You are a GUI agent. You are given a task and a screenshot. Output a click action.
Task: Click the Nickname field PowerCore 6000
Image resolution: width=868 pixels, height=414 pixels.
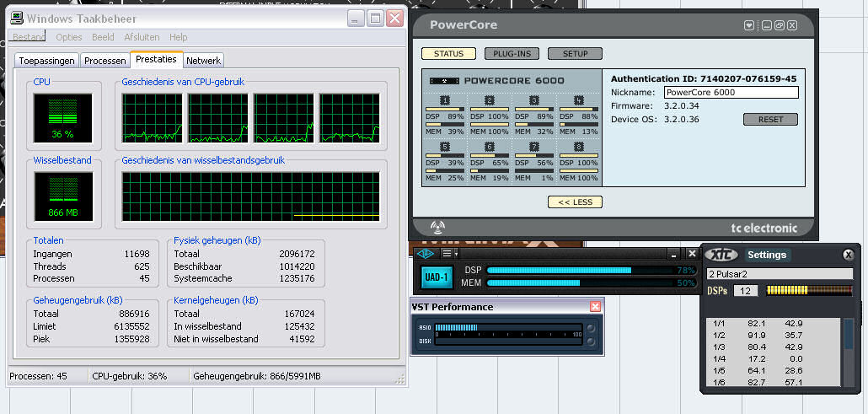pyautogui.click(x=731, y=93)
